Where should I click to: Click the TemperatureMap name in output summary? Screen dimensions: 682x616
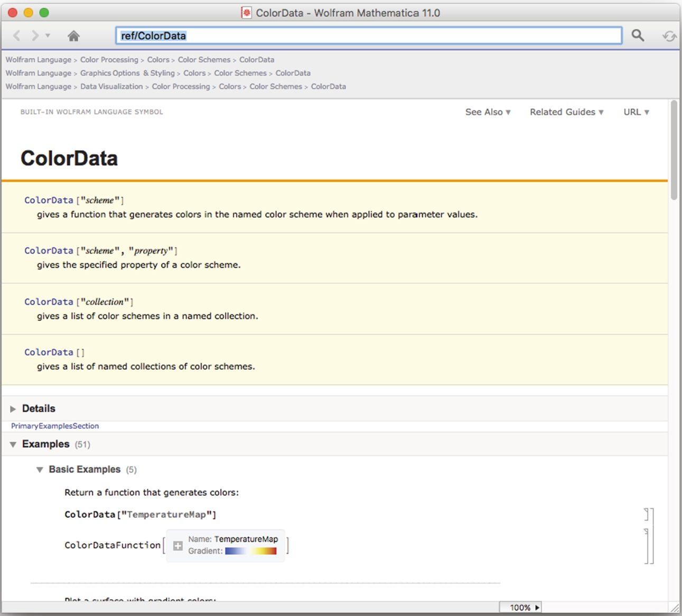point(246,539)
